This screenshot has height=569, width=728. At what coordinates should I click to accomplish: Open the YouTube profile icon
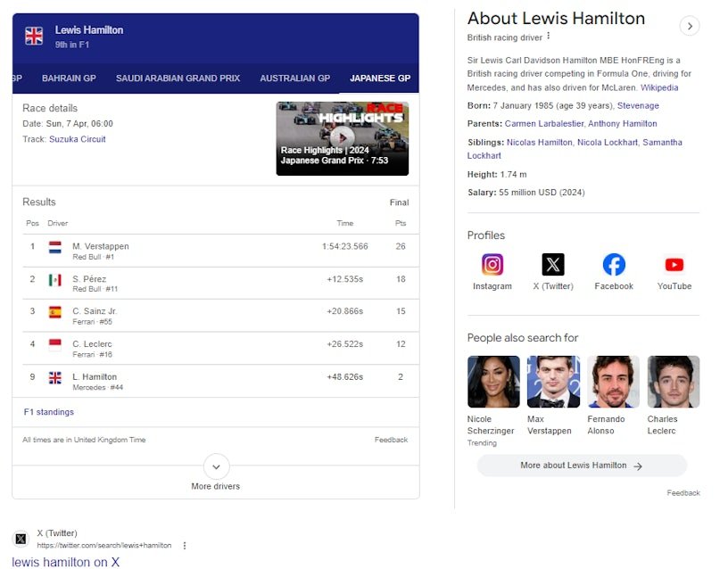(x=674, y=265)
